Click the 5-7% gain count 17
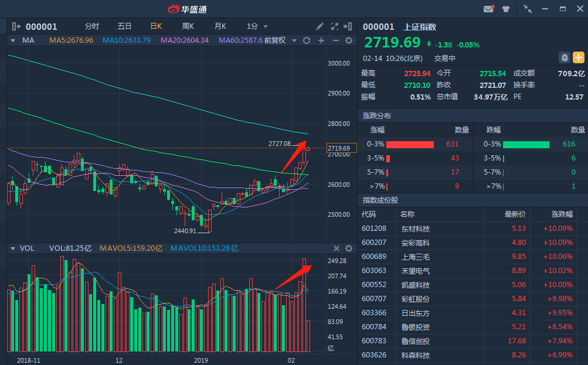Screen dimensions: 588x365 click(454, 172)
